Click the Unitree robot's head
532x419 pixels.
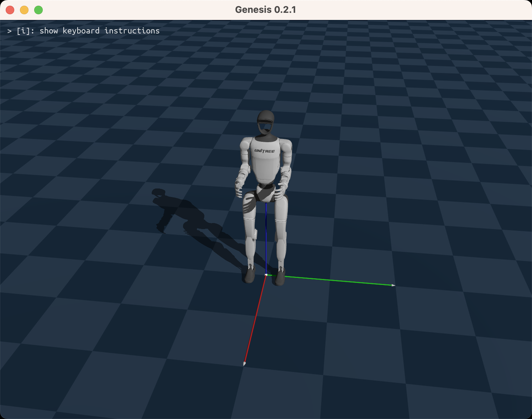click(x=266, y=122)
